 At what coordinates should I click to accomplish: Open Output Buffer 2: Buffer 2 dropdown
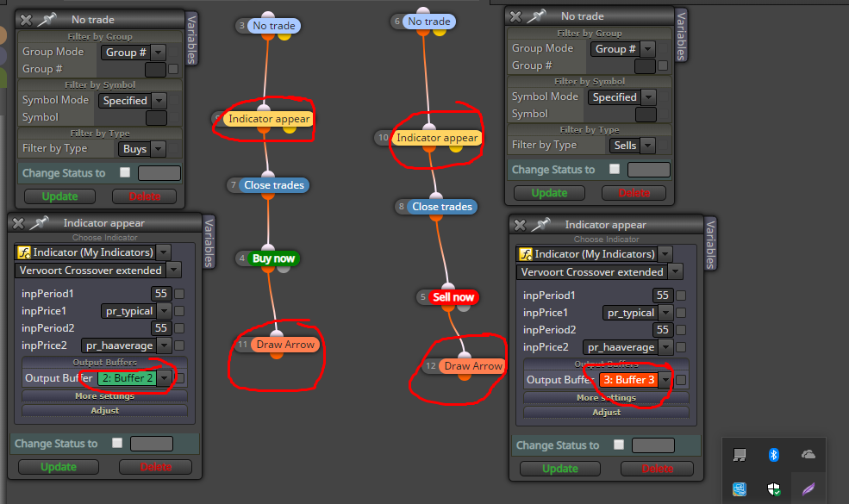134,378
